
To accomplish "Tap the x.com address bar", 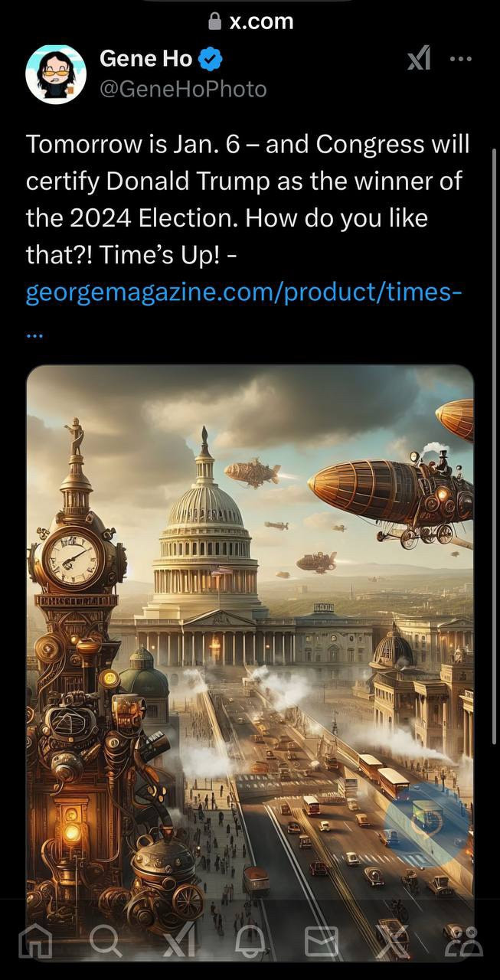I will [x=250, y=22].
